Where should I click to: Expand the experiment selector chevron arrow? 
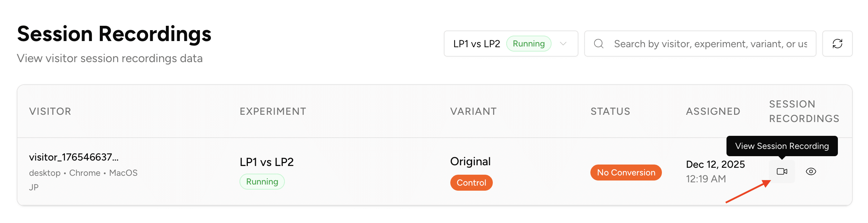(x=563, y=44)
